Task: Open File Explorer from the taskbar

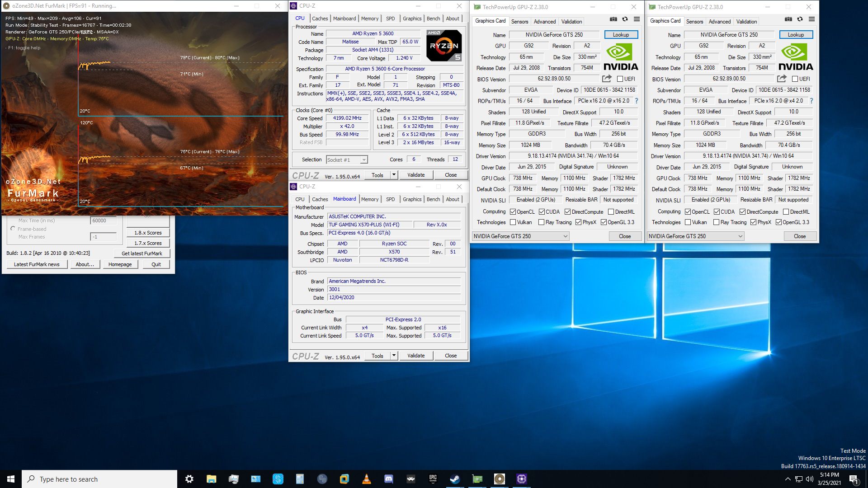Action: (x=211, y=479)
